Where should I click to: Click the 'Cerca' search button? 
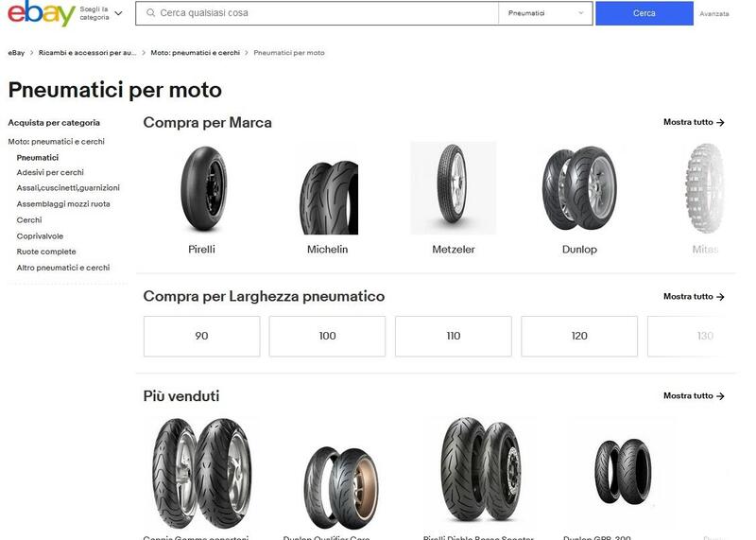pyautogui.click(x=644, y=13)
